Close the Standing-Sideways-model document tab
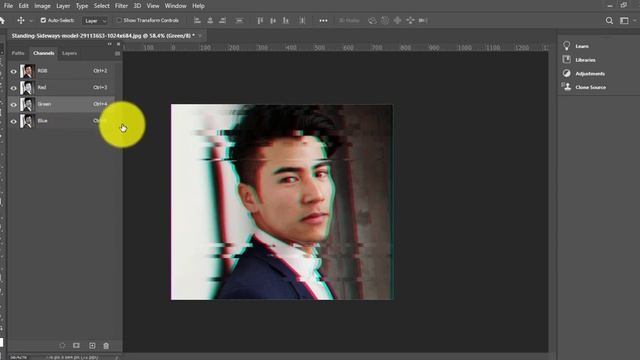Screen dimensions: 640x360 [200, 36]
